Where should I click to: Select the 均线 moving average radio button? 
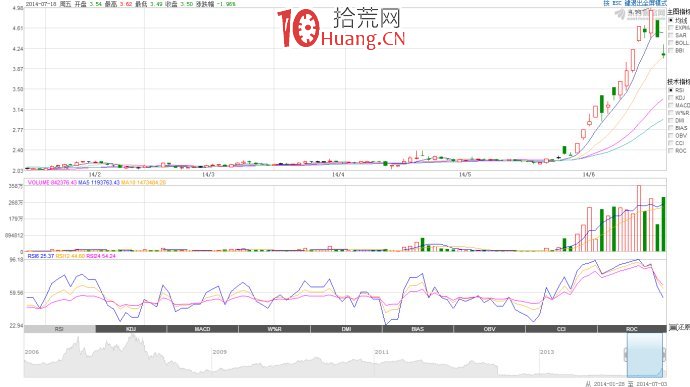[x=671, y=20]
